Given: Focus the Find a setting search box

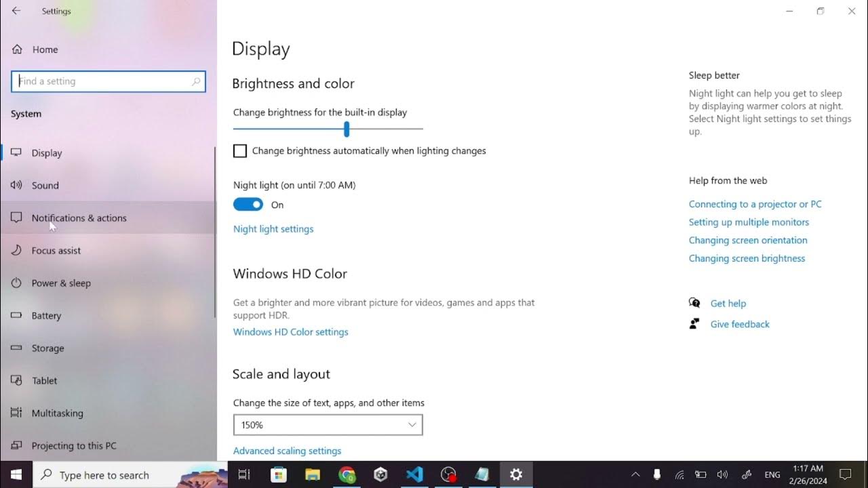Looking at the screenshot, I should (108, 81).
